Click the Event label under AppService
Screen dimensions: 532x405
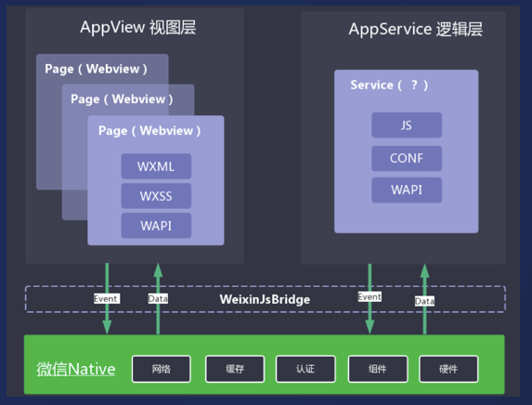pyautogui.click(x=370, y=297)
